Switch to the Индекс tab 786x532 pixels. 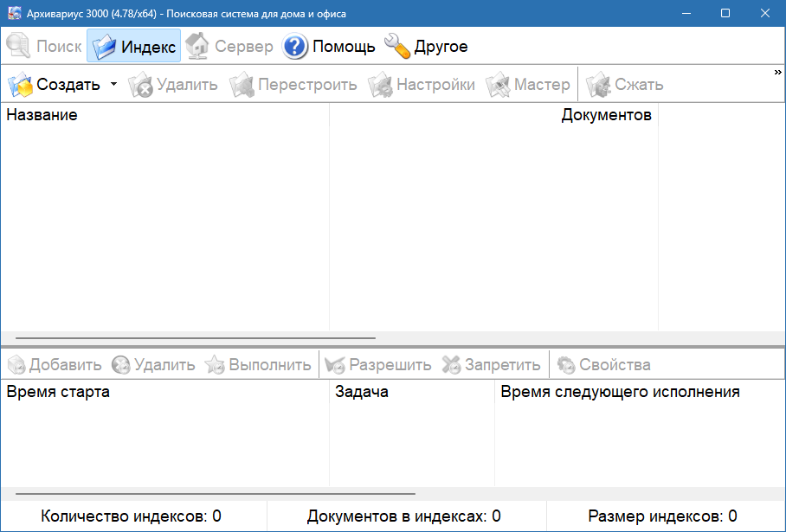click(134, 46)
